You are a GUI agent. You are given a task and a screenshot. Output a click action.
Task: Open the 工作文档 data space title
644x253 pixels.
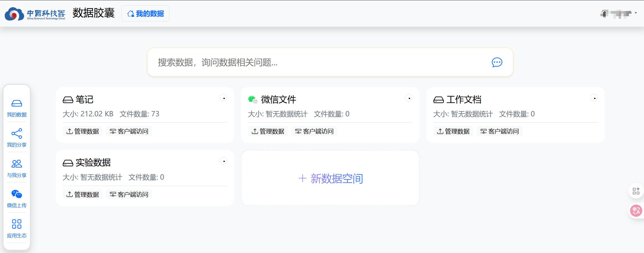[x=464, y=100]
